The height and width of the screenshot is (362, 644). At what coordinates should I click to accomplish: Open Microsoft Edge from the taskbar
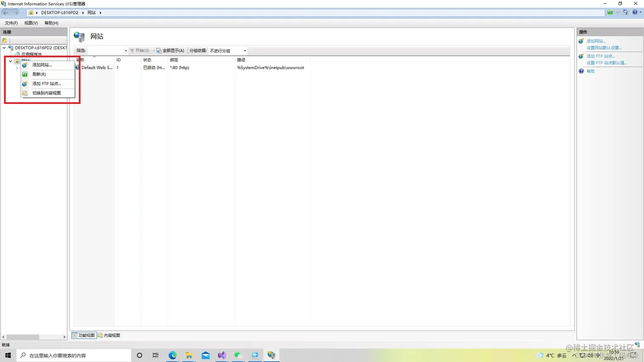point(172,355)
